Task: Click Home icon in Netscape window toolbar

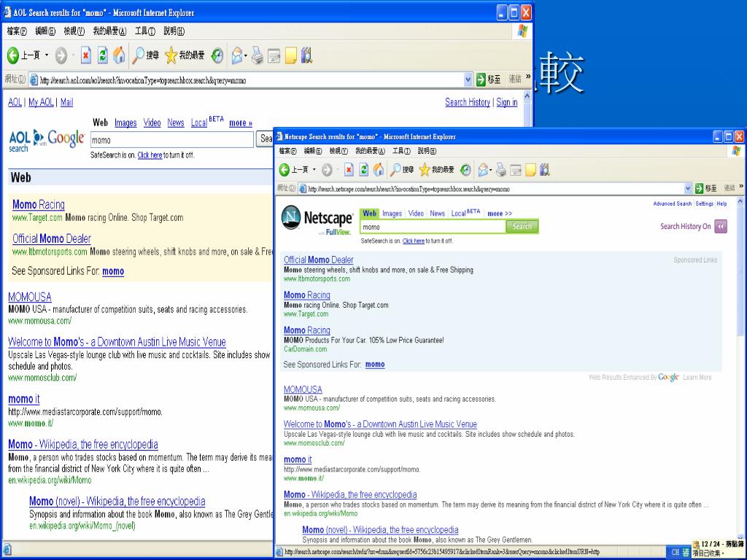Action: click(379, 169)
